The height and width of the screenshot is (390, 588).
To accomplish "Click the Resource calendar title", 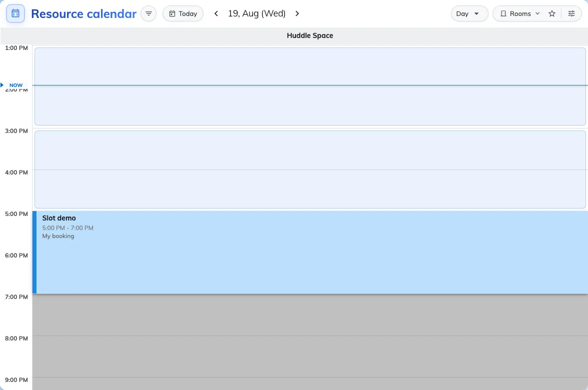I will (83, 14).
